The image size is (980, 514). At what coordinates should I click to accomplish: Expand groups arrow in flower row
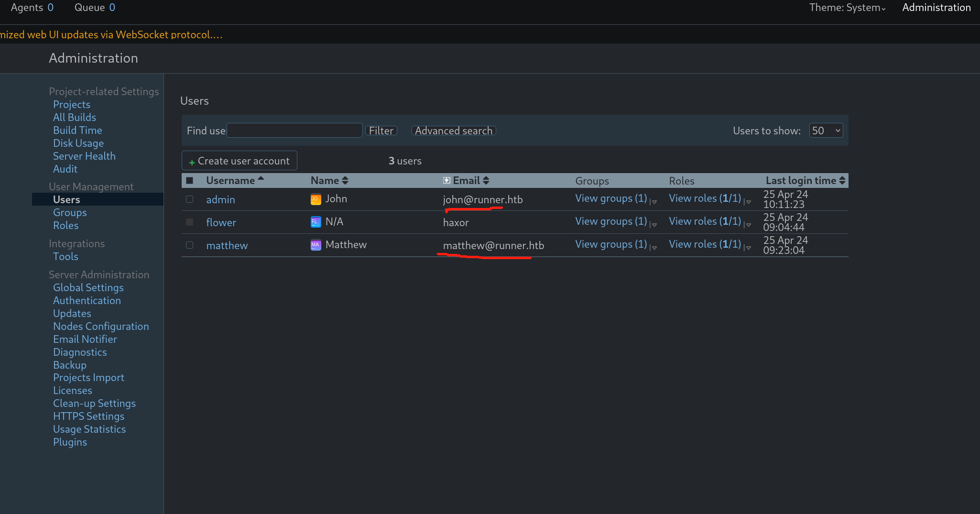(x=653, y=225)
